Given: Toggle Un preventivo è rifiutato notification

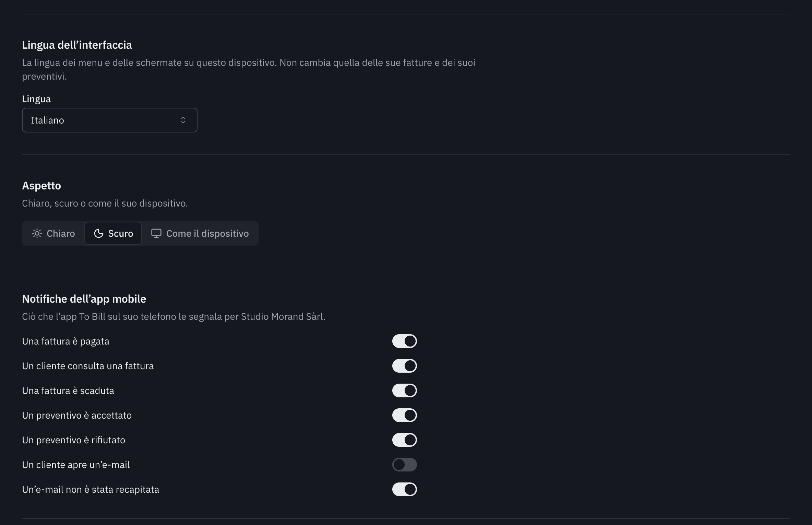Looking at the screenshot, I should [405, 440].
